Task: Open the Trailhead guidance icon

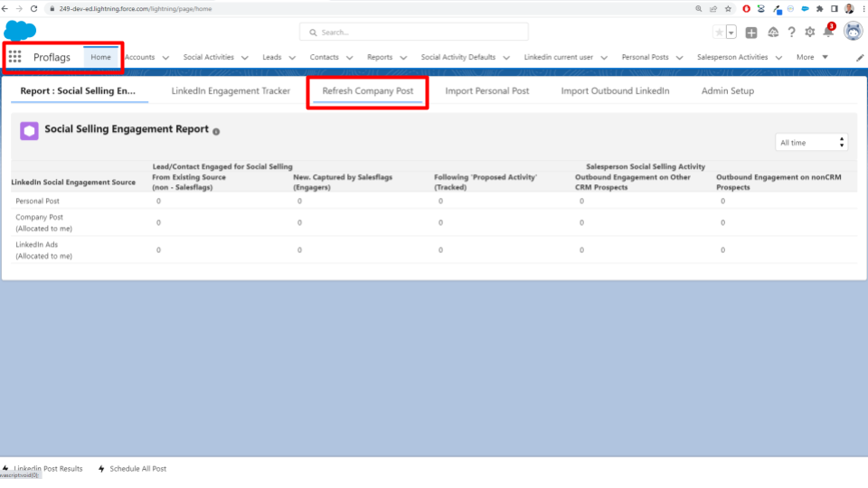Action: pyautogui.click(x=773, y=33)
